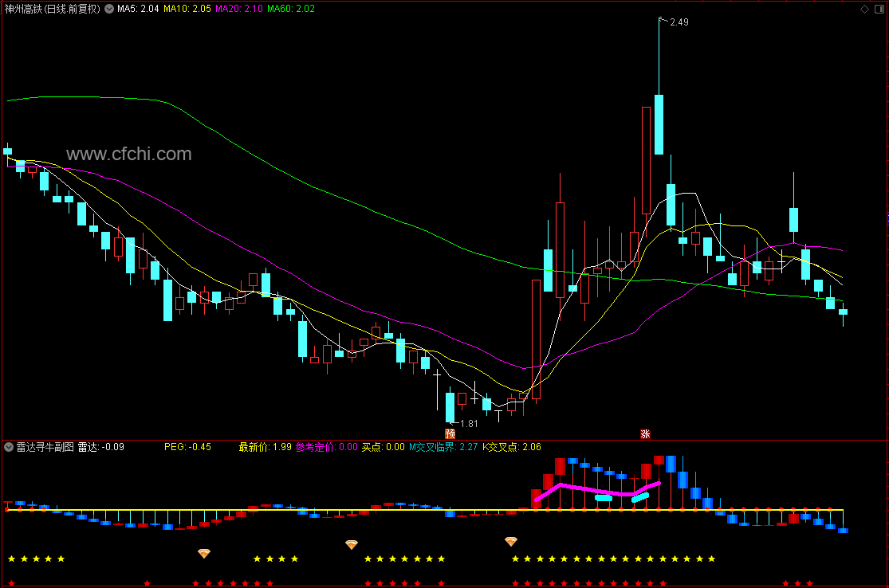Click the MA10: 2.05 value
889x588 pixels.
187,9
